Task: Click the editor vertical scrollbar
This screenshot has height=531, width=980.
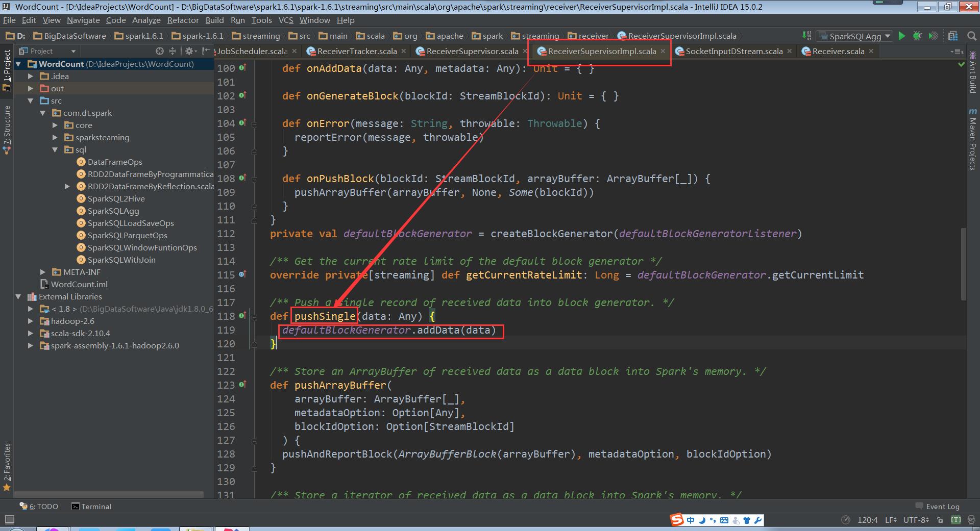Action: coord(964,264)
